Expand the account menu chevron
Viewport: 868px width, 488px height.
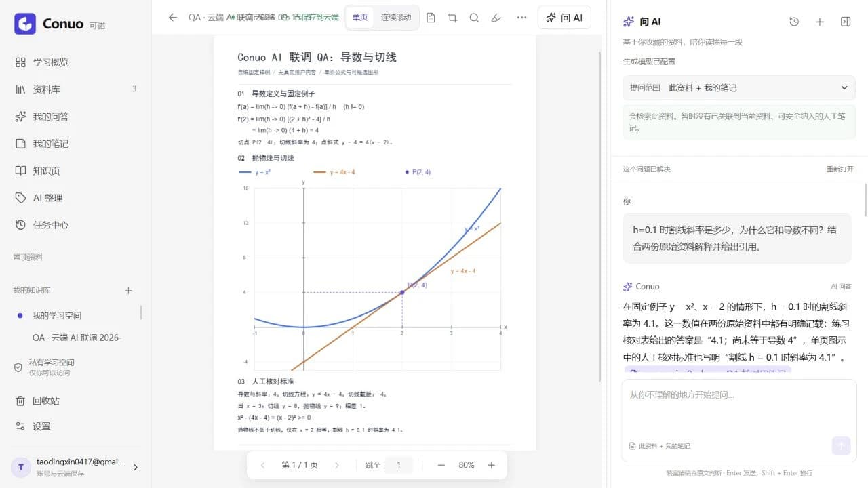(135, 467)
